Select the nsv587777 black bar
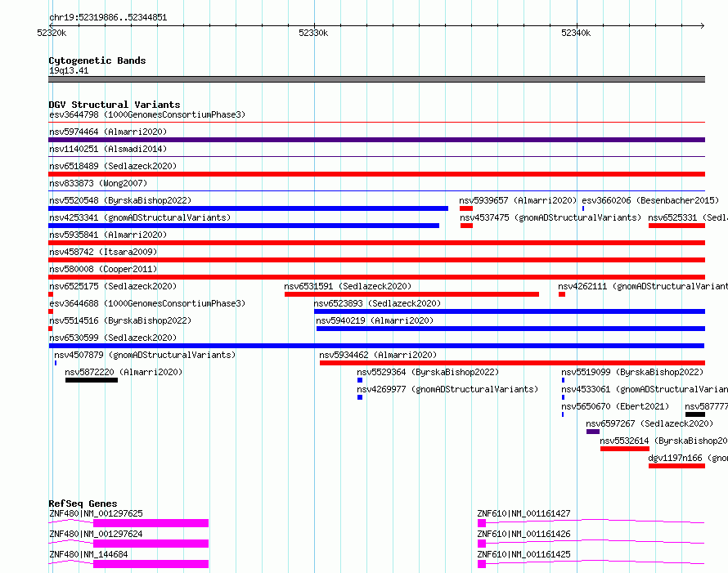The image size is (728, 573). 695,414
